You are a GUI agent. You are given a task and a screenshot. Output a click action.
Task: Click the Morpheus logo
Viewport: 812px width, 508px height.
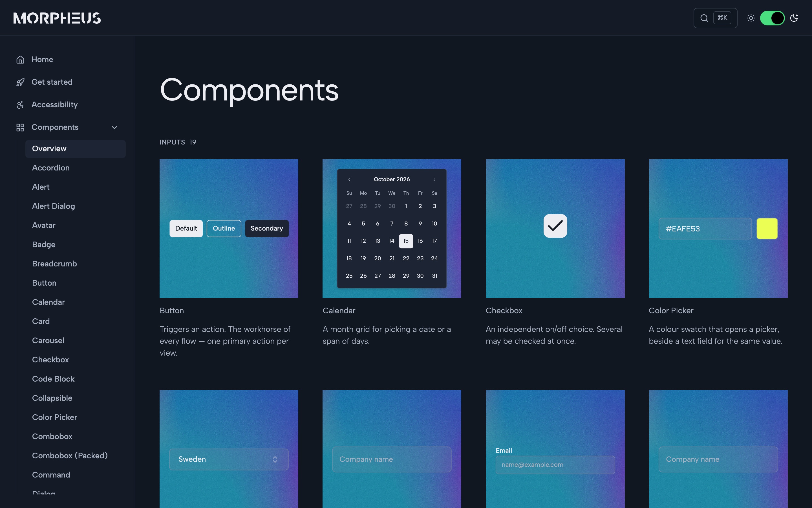[x=57, y=18]
